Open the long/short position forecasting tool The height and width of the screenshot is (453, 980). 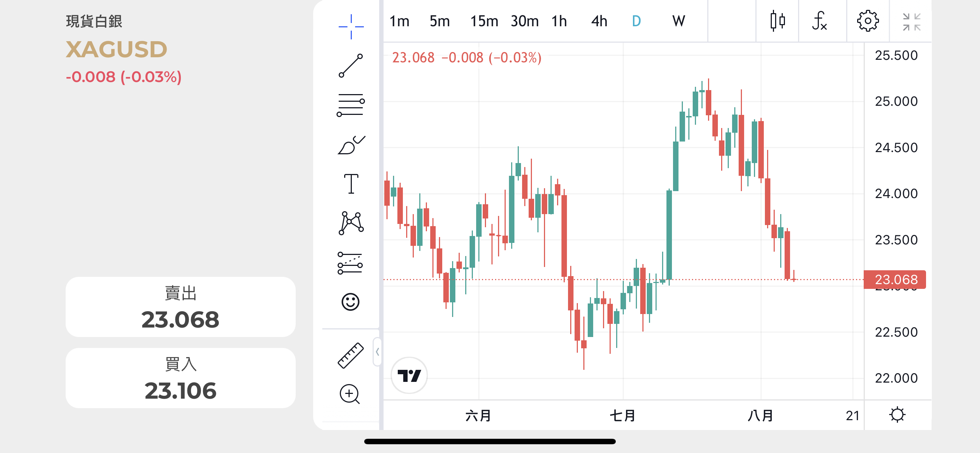click(351, 263)
